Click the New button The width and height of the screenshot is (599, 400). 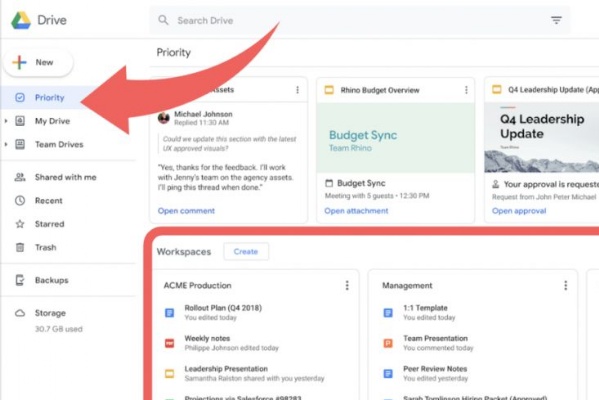pos(38,62)
